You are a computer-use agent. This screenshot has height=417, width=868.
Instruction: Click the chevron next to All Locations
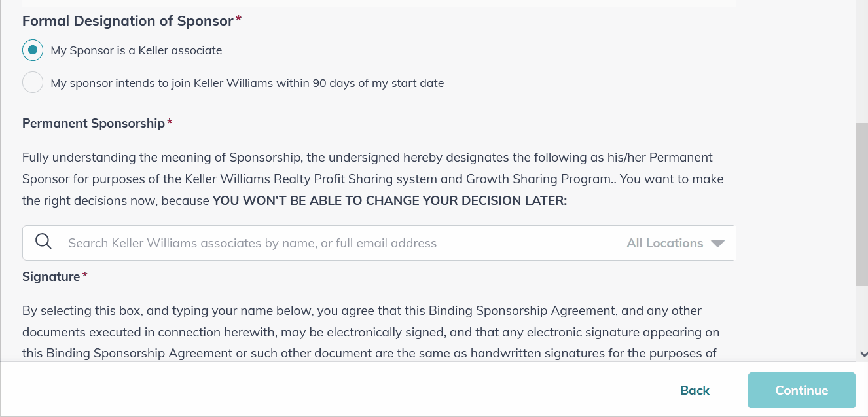(x=718, y=243)
